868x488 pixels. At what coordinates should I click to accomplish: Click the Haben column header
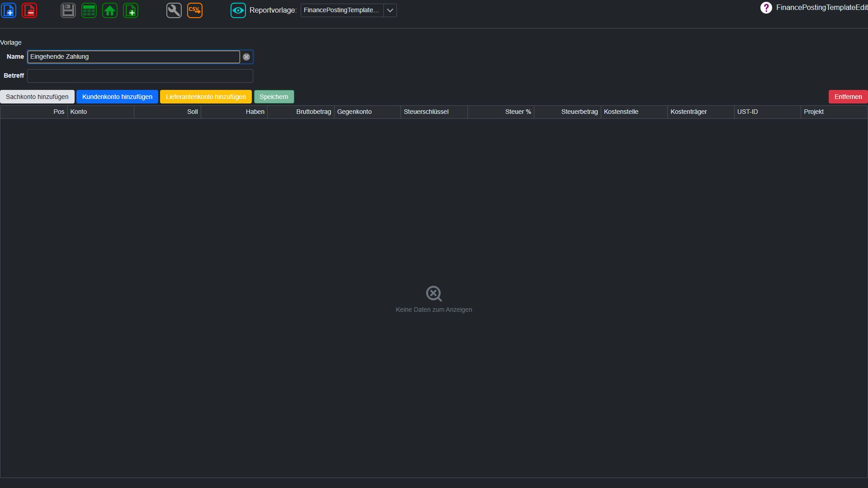coord(234,112)
